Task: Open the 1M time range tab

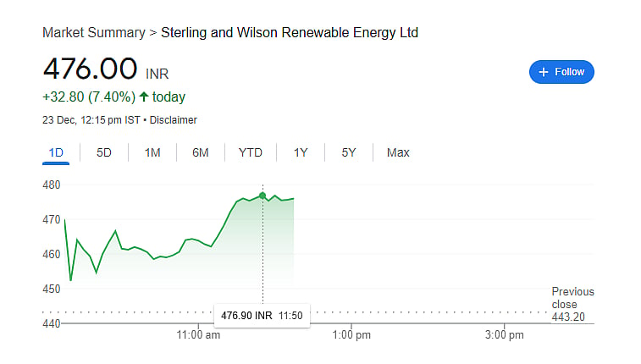Action: (152, 152)
